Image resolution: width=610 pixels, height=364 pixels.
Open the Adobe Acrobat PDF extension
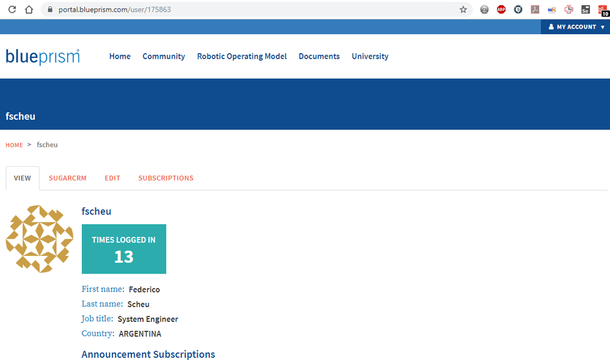(535, 9)
